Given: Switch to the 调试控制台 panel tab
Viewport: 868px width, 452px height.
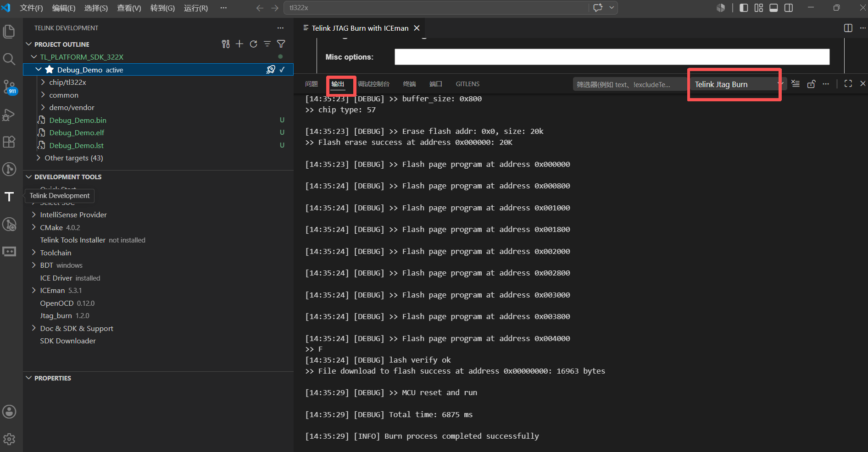Looking at the screenshot, I should point(373,84).
